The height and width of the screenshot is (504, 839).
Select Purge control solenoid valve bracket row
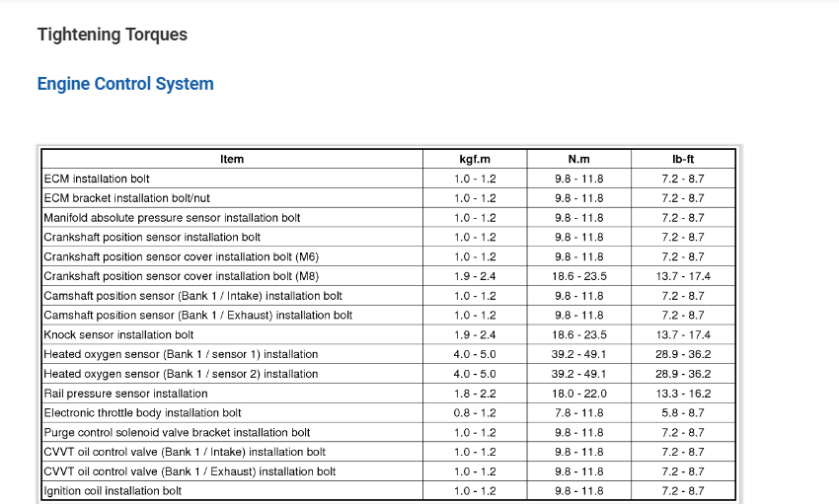178,433
